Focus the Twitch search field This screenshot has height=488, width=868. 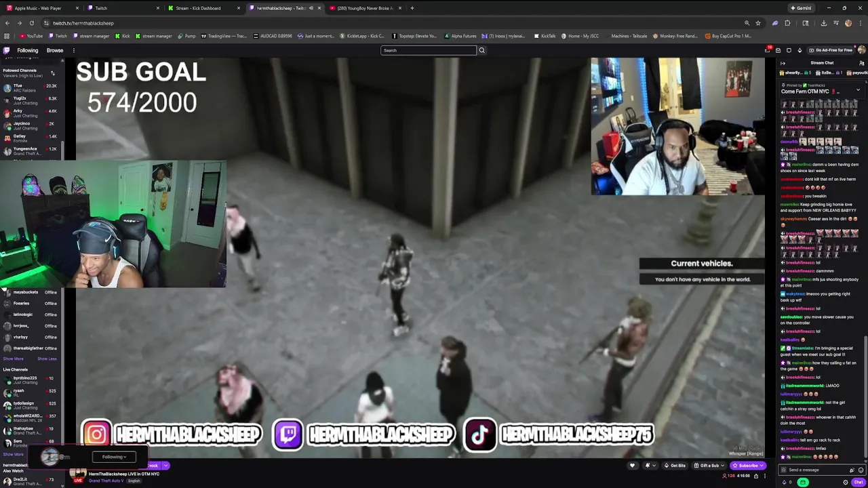click(429, 50)
